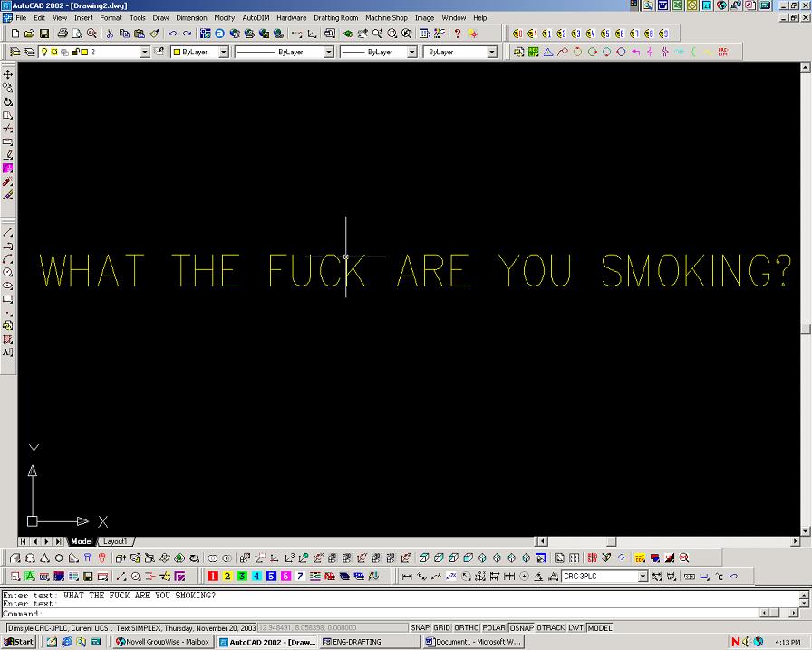Open the Layers manager icon

pyautogui.click(x=14, y=53)
